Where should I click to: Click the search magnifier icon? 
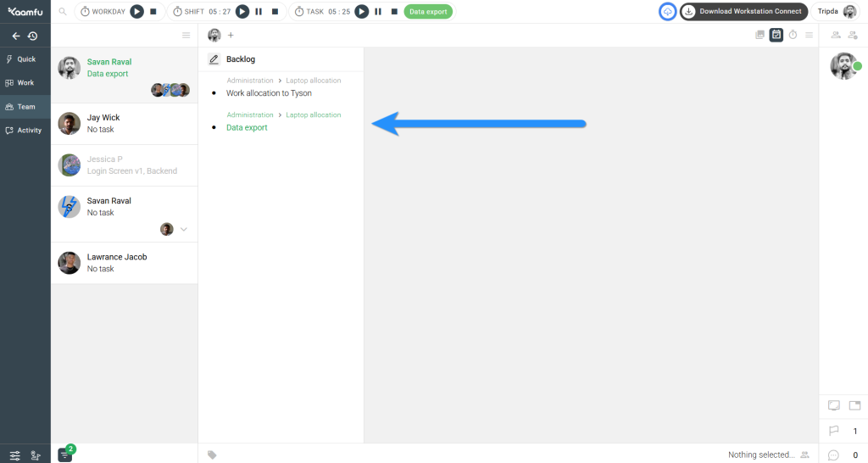coord(63,12)
